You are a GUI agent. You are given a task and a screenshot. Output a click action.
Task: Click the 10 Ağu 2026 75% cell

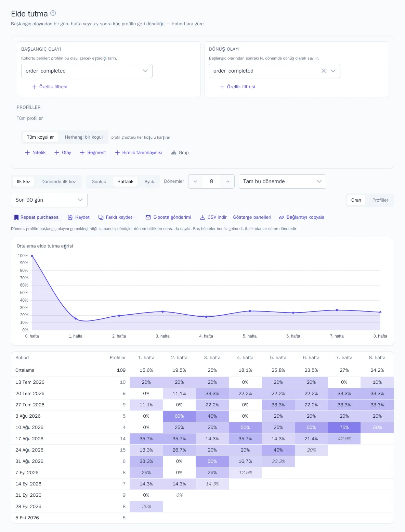(x=344, y=428)
